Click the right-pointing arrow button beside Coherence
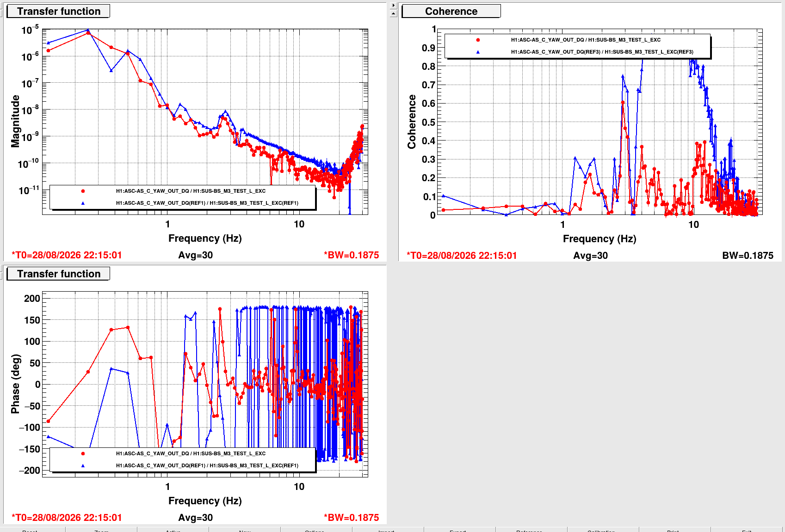This screenshot has width=785, height=532. click(393, 6)
